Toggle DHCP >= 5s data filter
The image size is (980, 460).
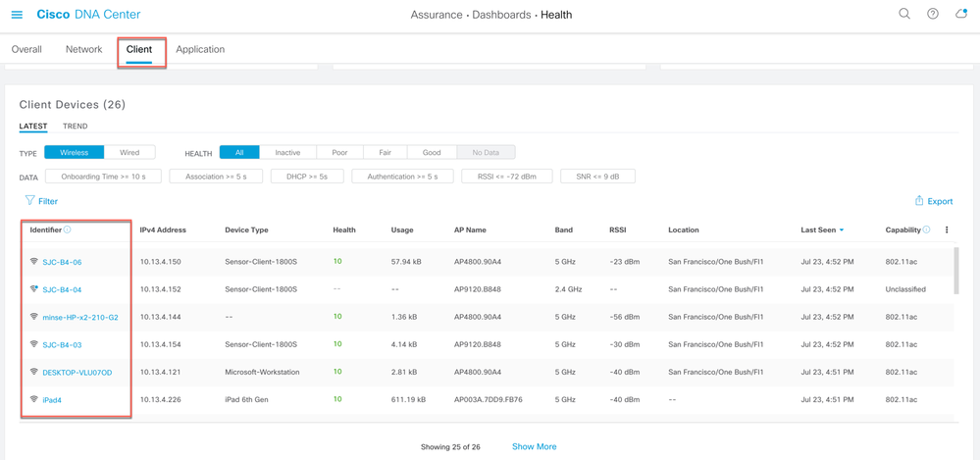[x=307, y=177]
